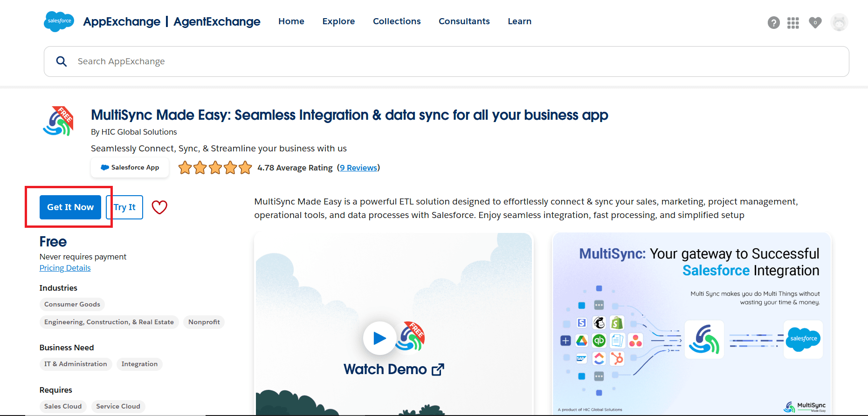Click the Try It button
868x416 pixels.
pyautogui.click(x=124, y=207)
